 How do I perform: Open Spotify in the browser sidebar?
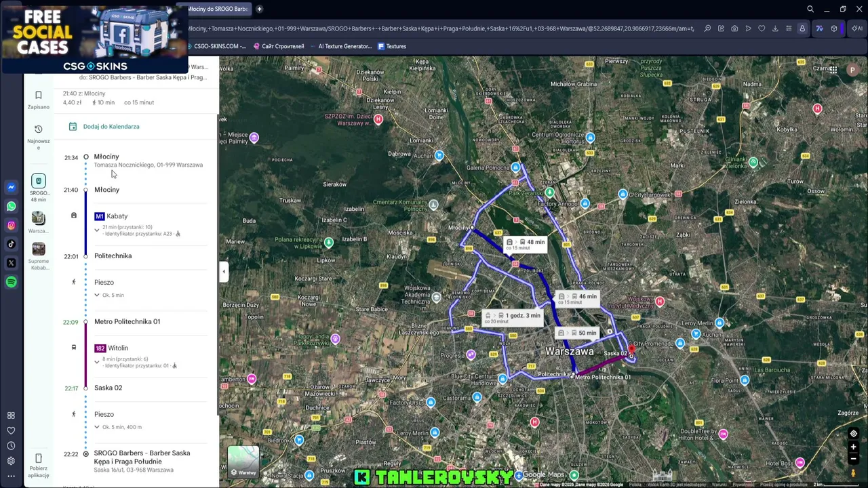click(x=11, y=282)
